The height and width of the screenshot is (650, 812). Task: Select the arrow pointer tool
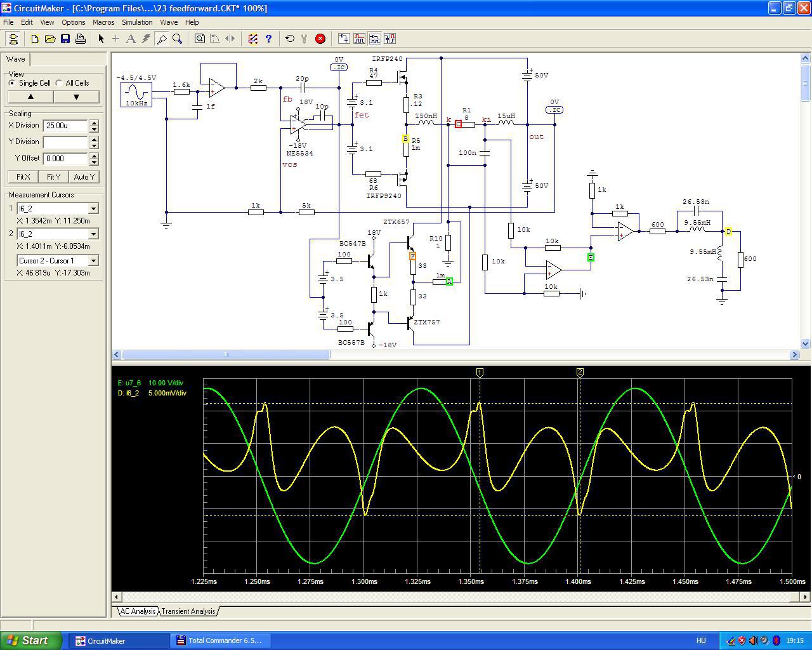click(x=101, y=39)
